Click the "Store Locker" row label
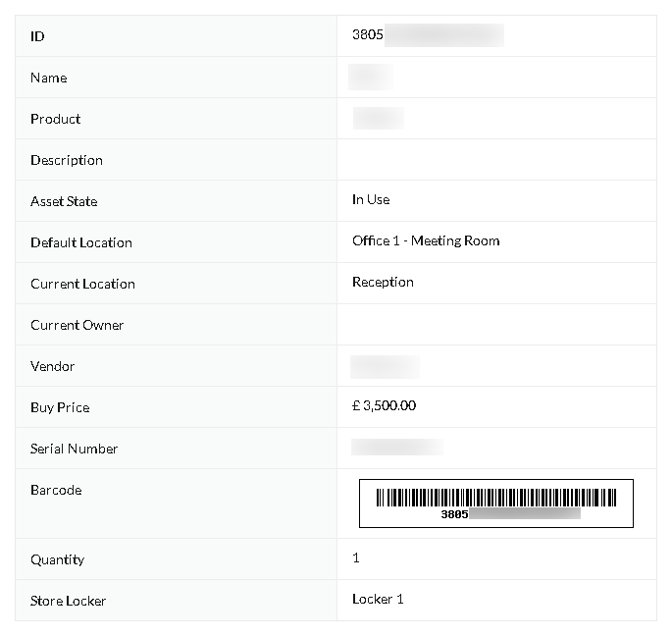Screen dimensions: 672x636 68,601
